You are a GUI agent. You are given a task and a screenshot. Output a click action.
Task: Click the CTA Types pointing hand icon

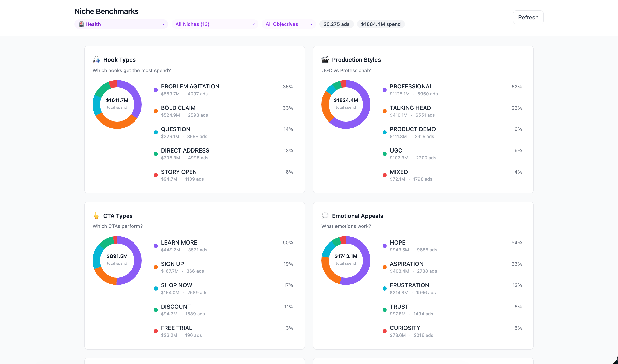point(96,216)
